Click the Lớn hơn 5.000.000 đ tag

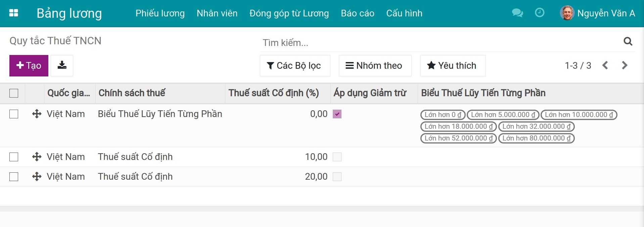point(502,115)
